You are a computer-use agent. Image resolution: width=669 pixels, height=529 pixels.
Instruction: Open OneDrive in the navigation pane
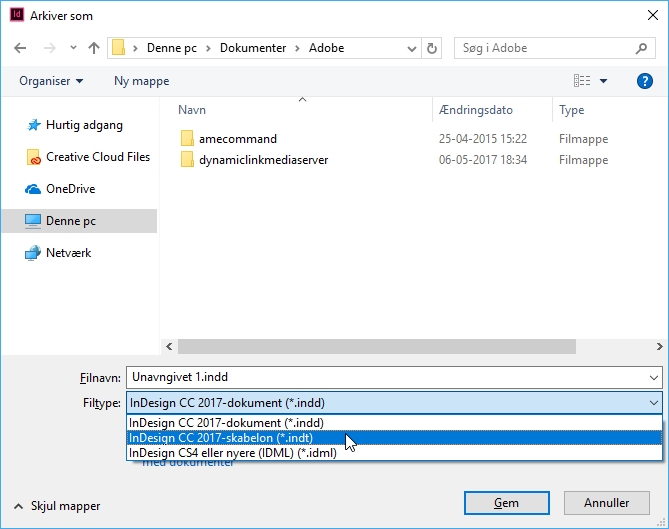pos(79,189)
